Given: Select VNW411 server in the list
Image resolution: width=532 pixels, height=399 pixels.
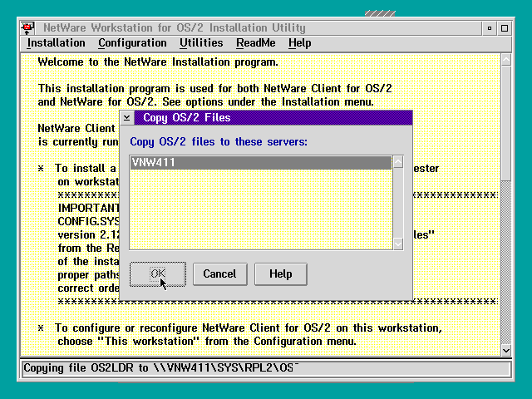Looking at the screenshot, I should (x=260, y=163).
